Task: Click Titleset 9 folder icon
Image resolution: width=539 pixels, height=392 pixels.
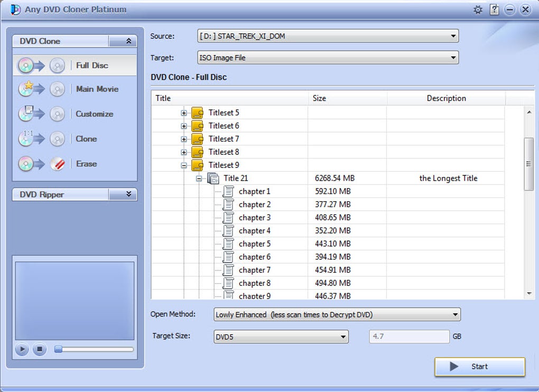Action: pyautogui.click(x=197, y=165)
